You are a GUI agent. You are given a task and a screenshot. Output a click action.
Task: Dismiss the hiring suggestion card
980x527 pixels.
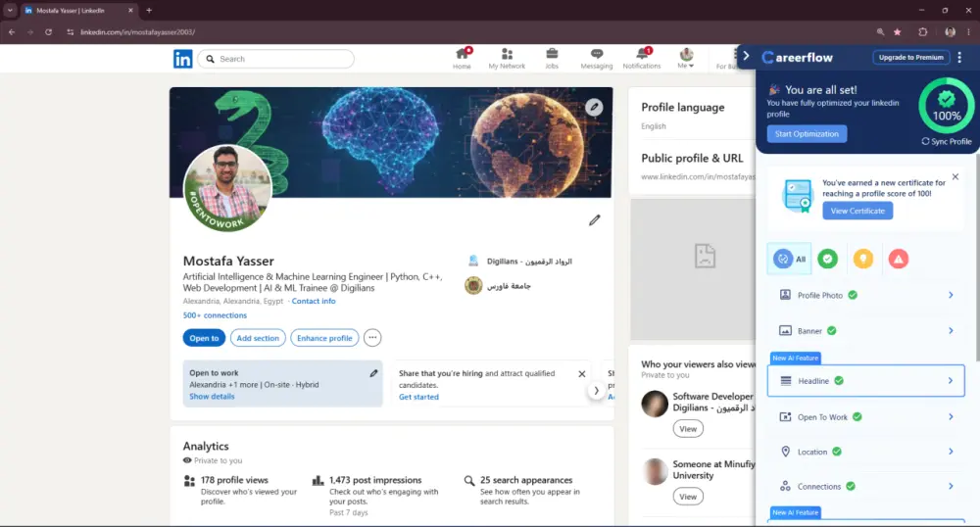tap(582, 374)
